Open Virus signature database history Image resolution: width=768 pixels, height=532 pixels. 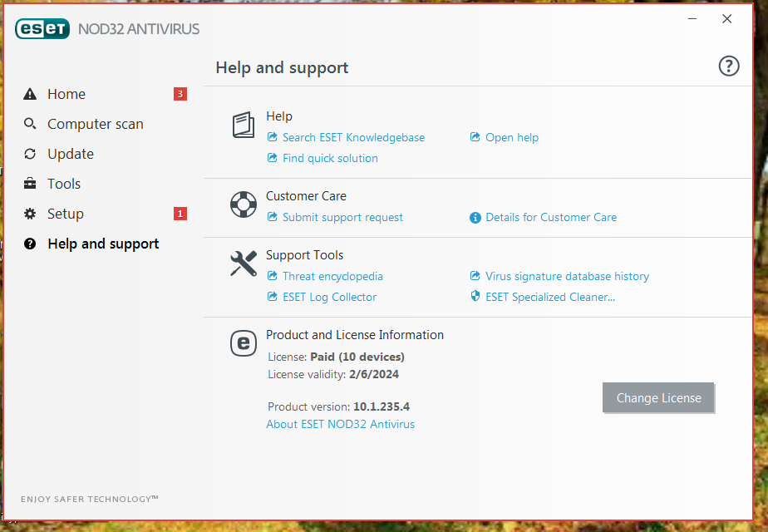[567, 276]
